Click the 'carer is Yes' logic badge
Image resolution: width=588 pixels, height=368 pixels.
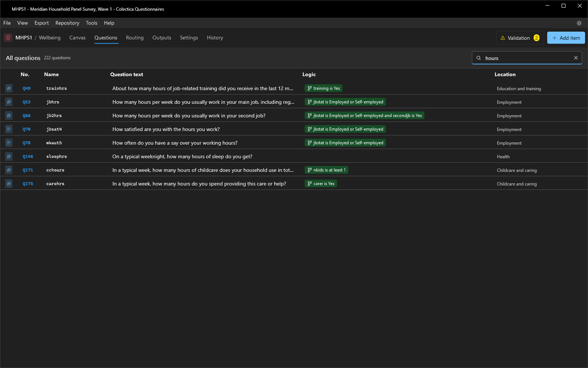pyautogui.click(x=321, y=184)
